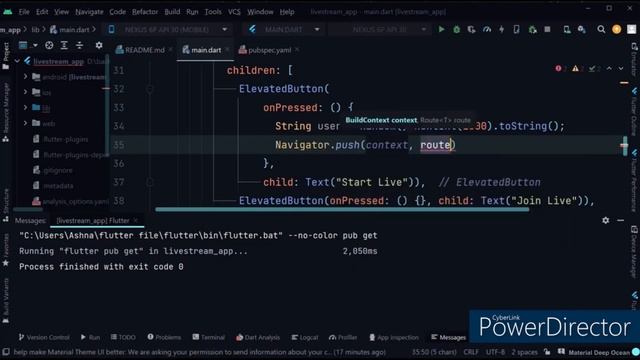Toggle read-only lock icon in status bar

(547, 352)
